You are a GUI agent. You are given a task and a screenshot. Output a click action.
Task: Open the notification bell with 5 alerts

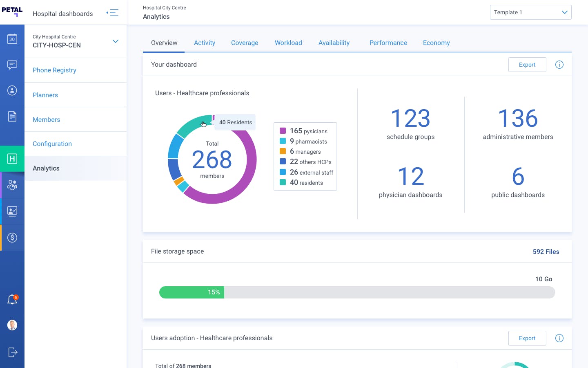point(12,299)
